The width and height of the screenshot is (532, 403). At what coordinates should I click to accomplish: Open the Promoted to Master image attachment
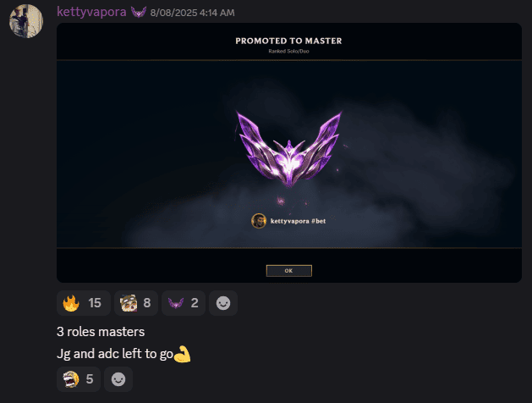click(x=289, y=152)
